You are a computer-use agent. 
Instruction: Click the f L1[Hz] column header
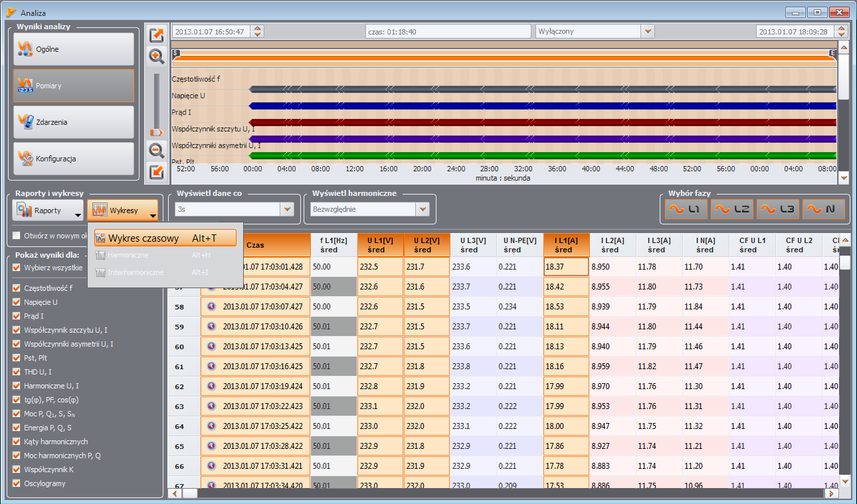[x=333, y=245]
